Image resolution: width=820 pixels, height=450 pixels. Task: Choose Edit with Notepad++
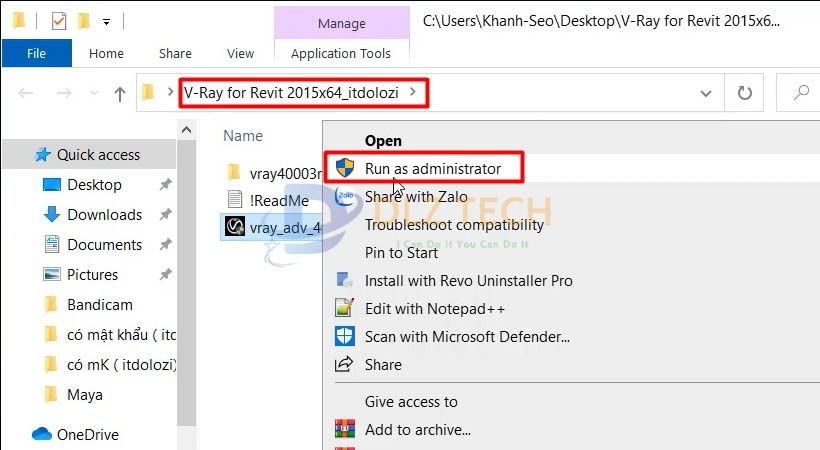tap(435, 309)
